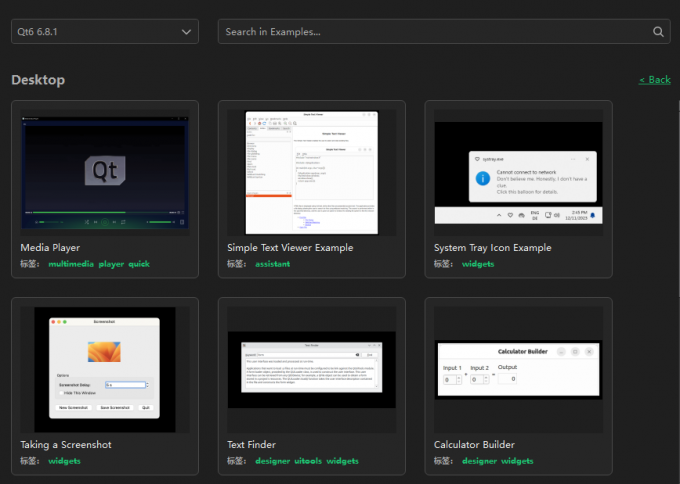Click widgets tag under System Tray Icon Example
Viewport: 680px width, 484px height.
coord(478,264)
